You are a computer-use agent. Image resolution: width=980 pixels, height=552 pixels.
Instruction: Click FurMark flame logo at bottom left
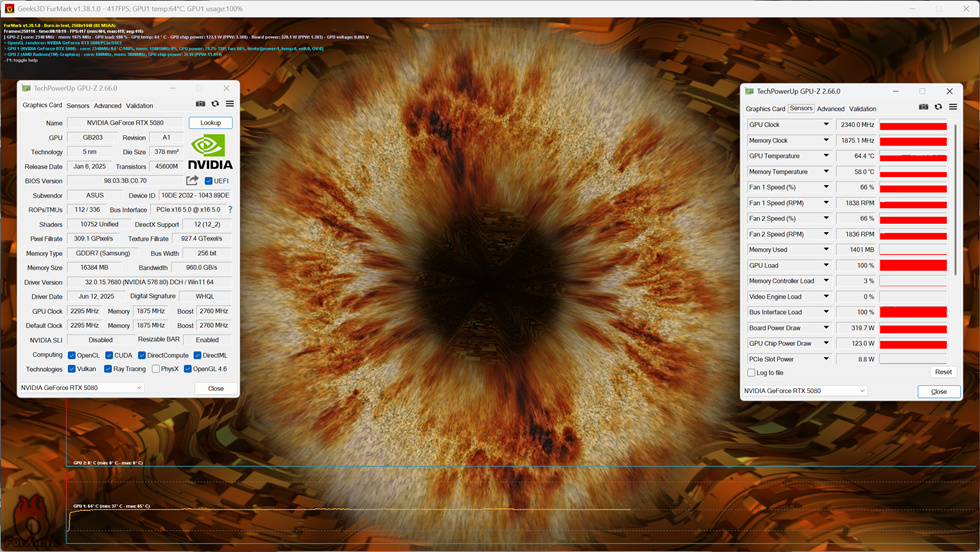pyautogui.click(x=31, y=522)
